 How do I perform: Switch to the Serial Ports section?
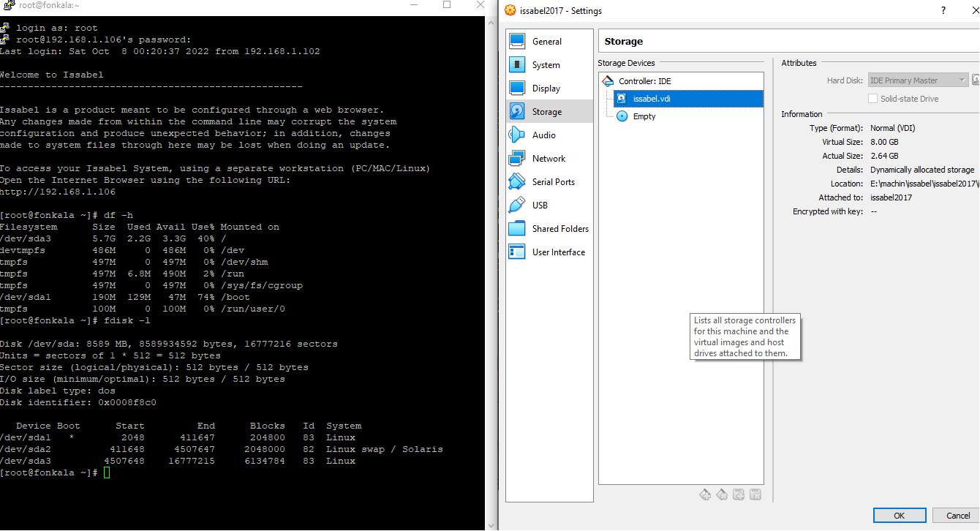pos(553,182)
